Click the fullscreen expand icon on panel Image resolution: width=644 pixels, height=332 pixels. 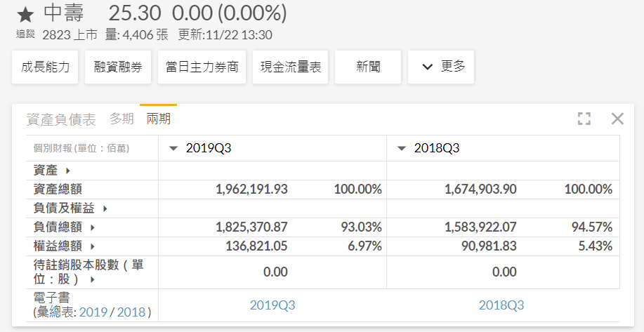[x=584, y=119]
